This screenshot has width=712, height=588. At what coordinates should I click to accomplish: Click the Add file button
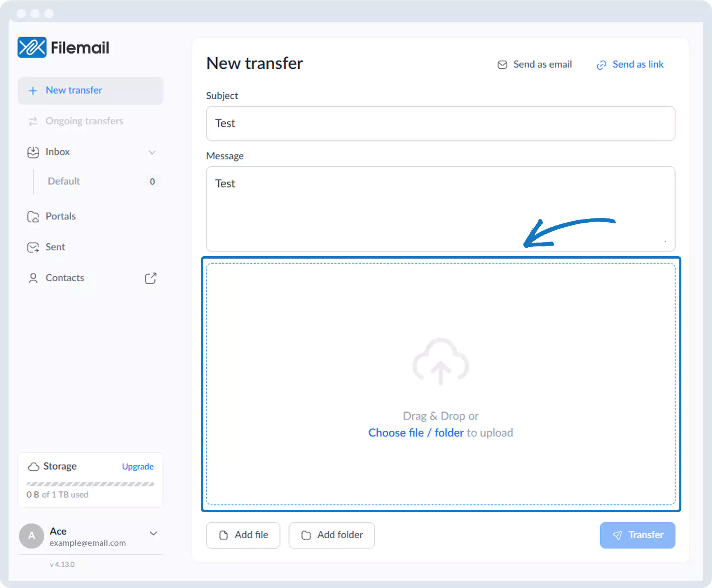(243, 535)
